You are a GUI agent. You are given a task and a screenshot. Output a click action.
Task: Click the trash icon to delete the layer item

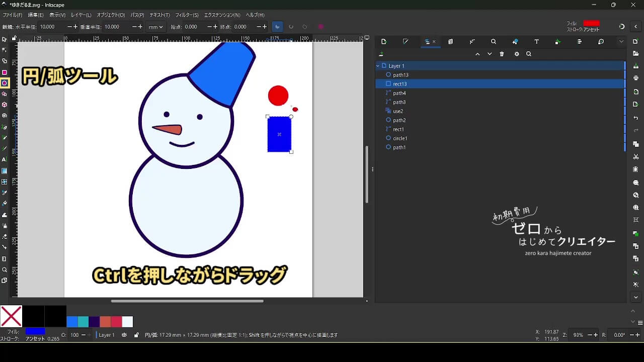coord(502,54)
